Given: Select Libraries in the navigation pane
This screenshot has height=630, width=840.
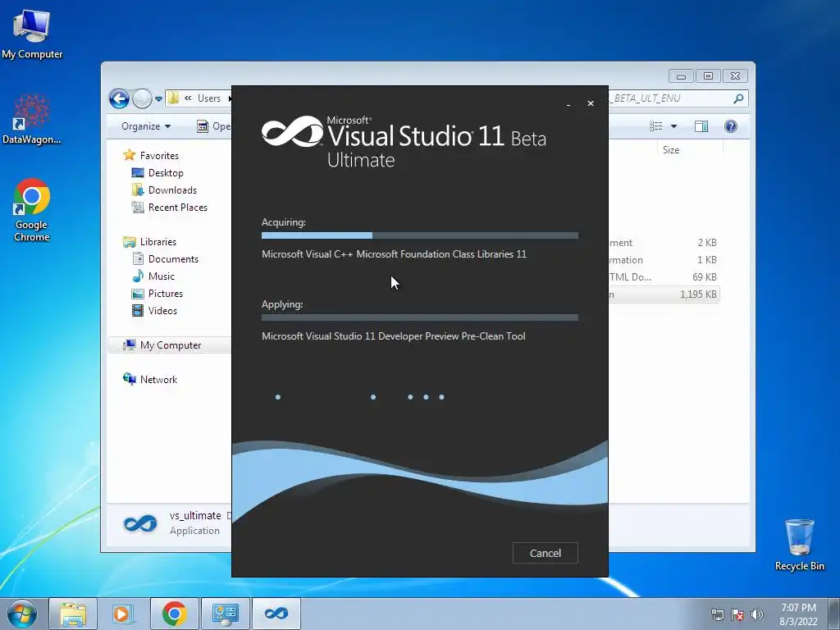Looking at the screenshot, I should pyautogui.click(x=158, y=242).
